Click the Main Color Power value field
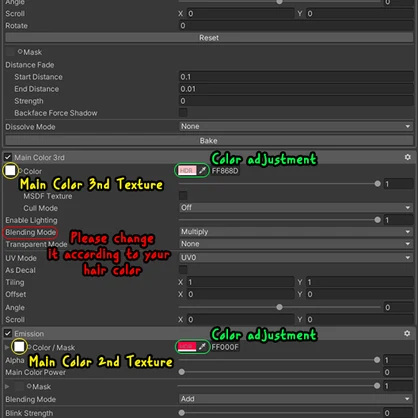The image size is (418, 418). pos(398,372)
